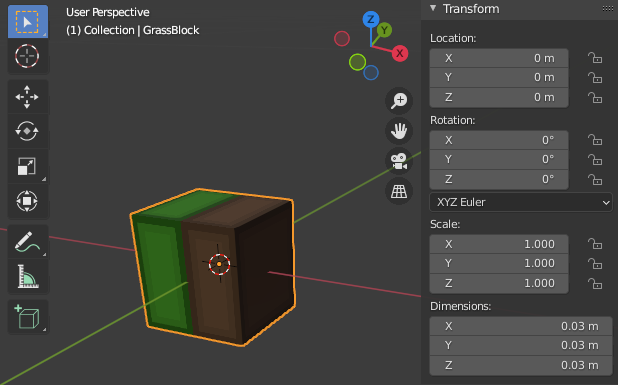Switch perspective/orthographic grid button

coord(399,192)
